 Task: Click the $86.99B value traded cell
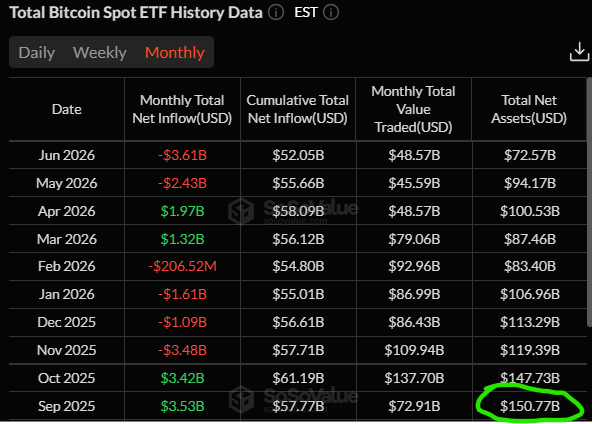[414, 294]
